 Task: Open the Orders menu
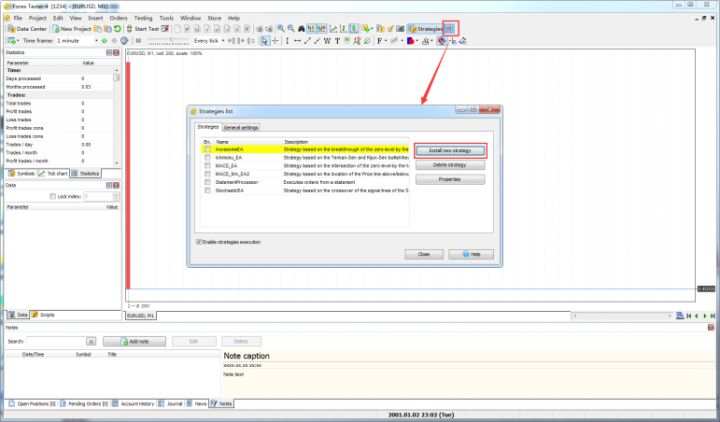click(x=118, y=18)
